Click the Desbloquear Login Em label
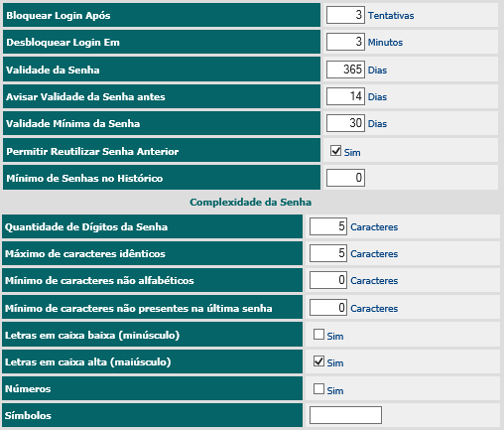 (63, 42)
